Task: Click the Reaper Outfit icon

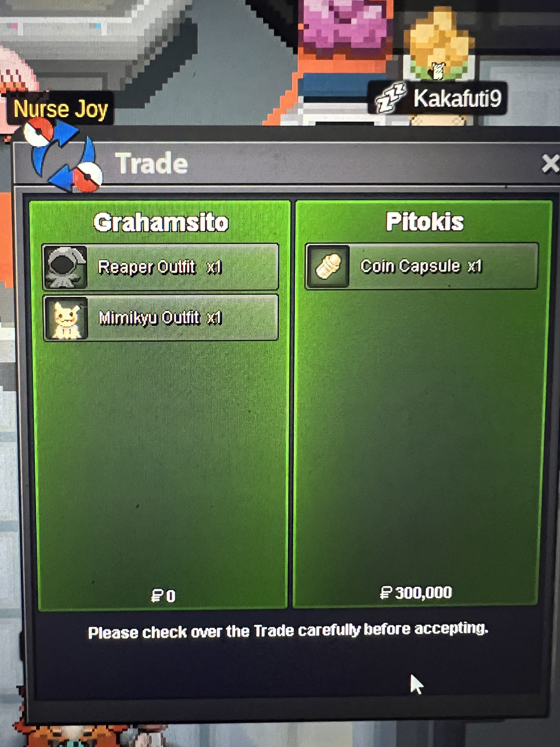Action: (65, 267)
